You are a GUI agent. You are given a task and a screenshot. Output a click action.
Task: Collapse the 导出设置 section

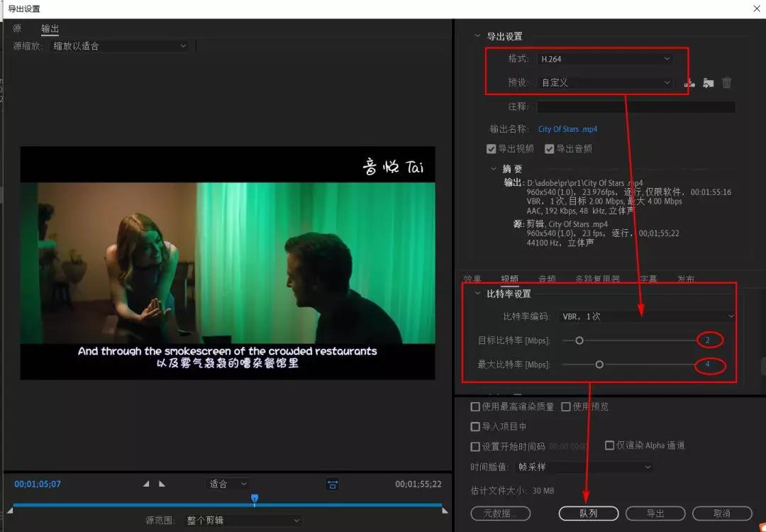click(x=477, y=36)
